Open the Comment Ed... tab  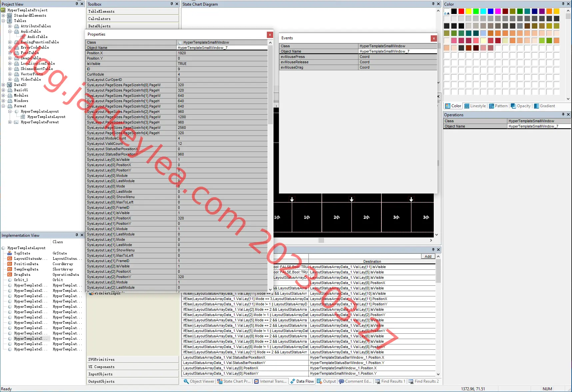(x=355, y=381)
